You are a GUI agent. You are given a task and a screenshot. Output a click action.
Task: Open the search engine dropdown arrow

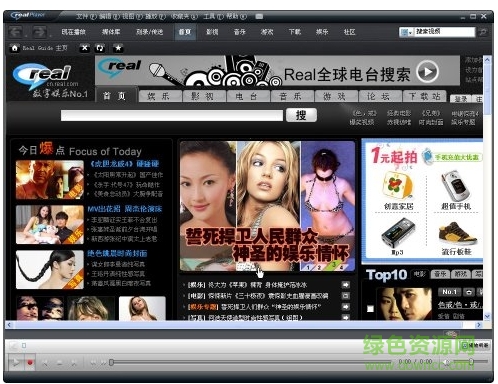410,32
